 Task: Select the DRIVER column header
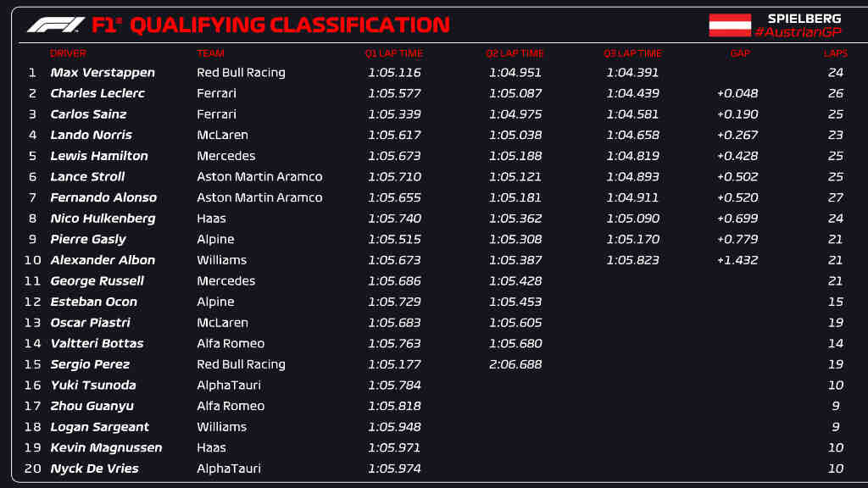68,53
